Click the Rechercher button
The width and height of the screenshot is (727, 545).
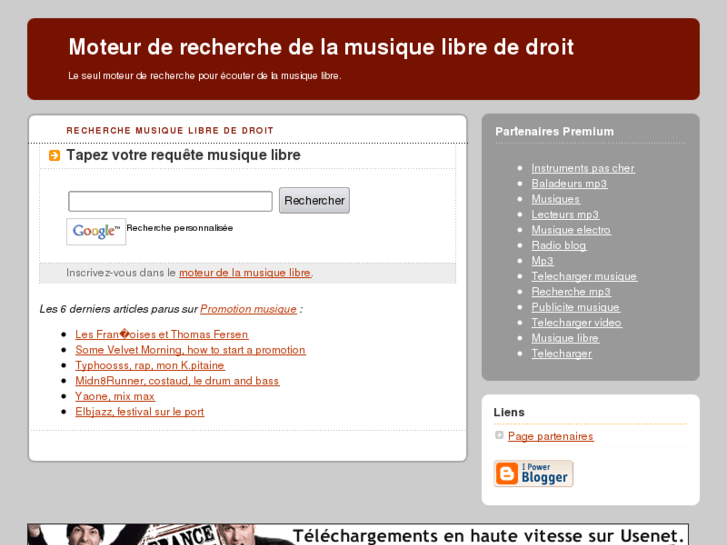tap(314, 200)
